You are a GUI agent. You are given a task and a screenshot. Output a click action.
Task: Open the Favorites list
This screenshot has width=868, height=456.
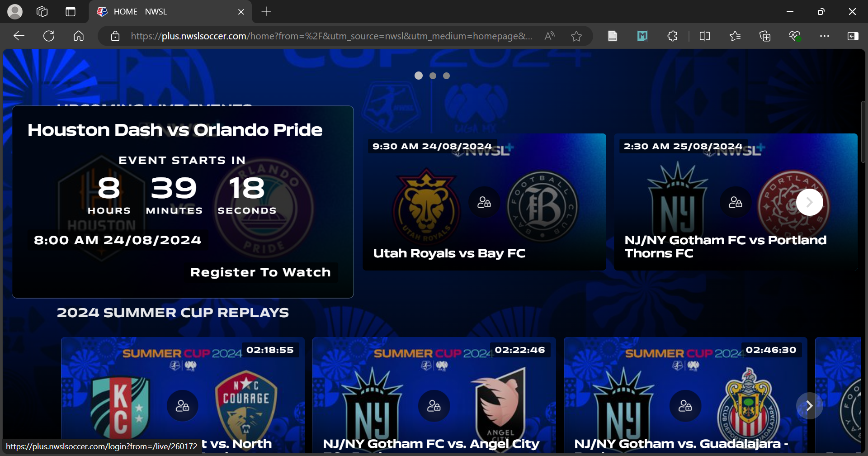pyautogui.click(x=735, y=36)
